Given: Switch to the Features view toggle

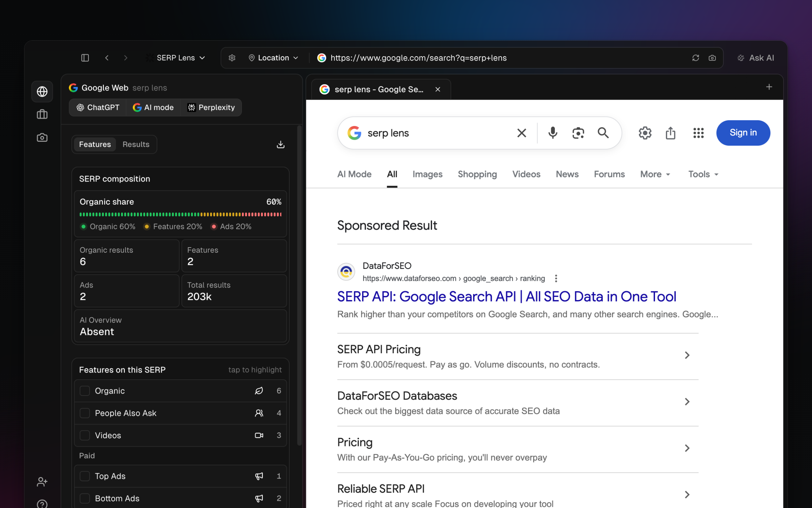Looking at the screenshot, I should point(95,145).
